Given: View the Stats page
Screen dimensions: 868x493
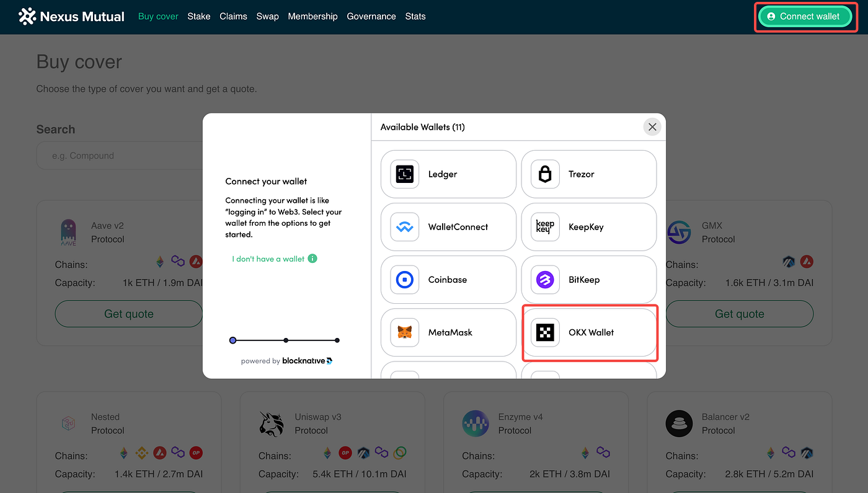Looking at the screenshot, I should coord(415,17).
